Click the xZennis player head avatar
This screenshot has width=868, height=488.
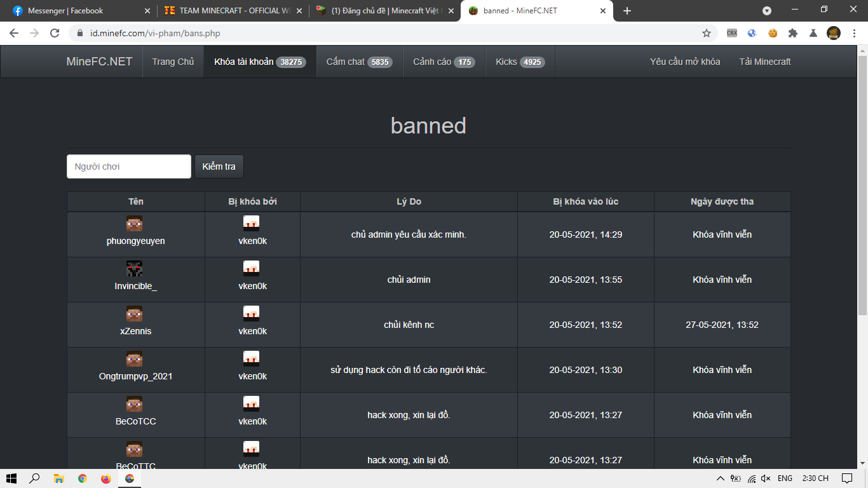pyautogui.click(x=135, y=313)
